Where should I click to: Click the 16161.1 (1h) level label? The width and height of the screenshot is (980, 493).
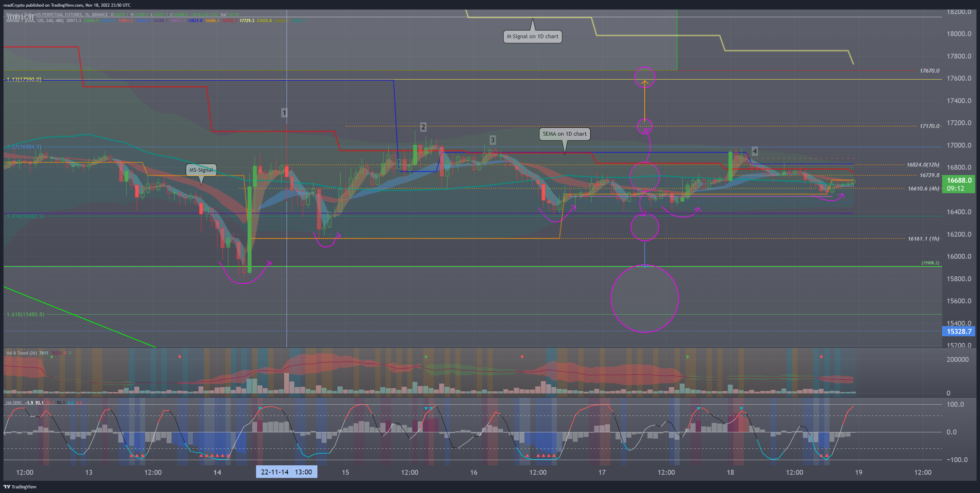[x=923, y=238]
